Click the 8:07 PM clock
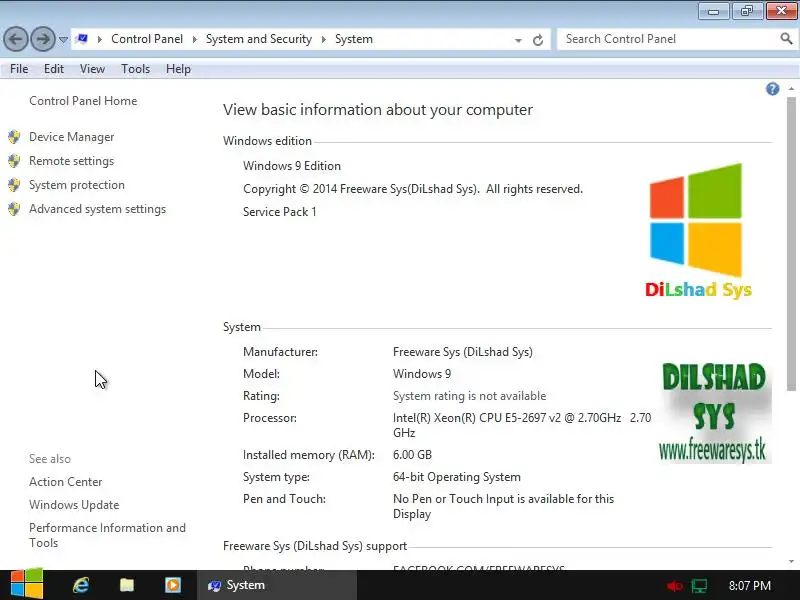 pyautogui.click(x=749, y=585)
